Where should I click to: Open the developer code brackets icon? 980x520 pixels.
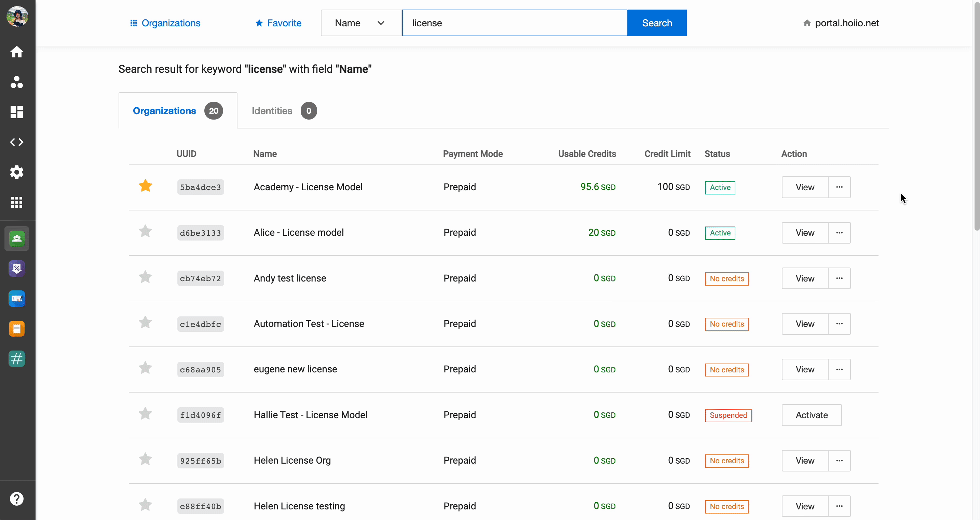click(17, 142)
